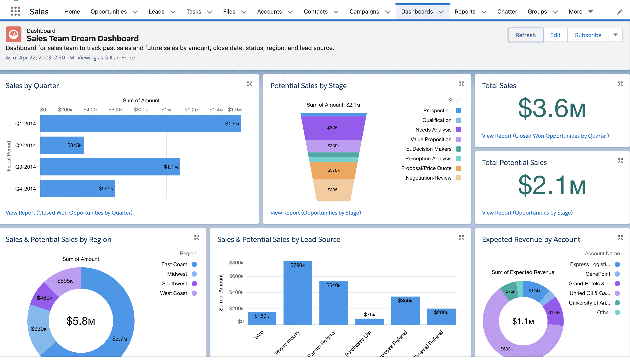Click the pencil edit navigation icon
This screenshot has height=364, width=630.
(619, 12)
